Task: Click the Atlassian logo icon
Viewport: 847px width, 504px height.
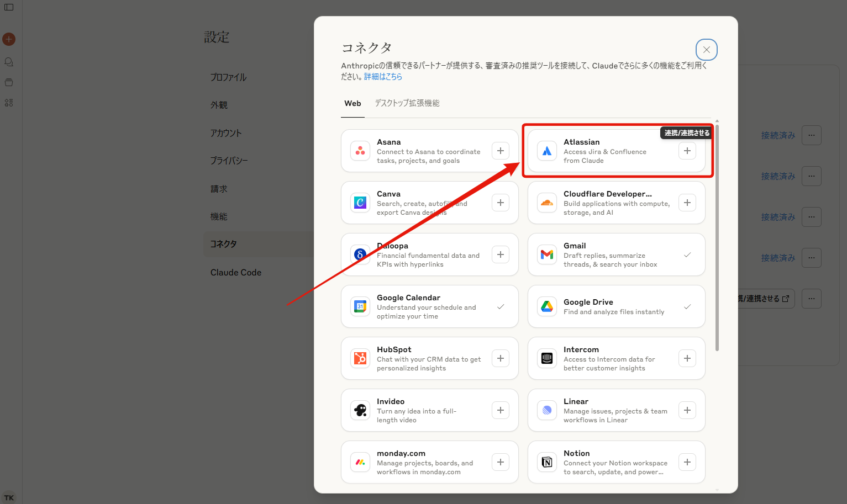Action: point(547,151)
